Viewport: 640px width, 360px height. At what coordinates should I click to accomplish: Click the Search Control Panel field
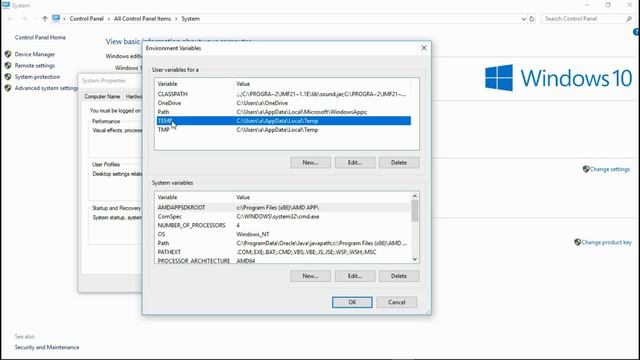coord(588,19)
